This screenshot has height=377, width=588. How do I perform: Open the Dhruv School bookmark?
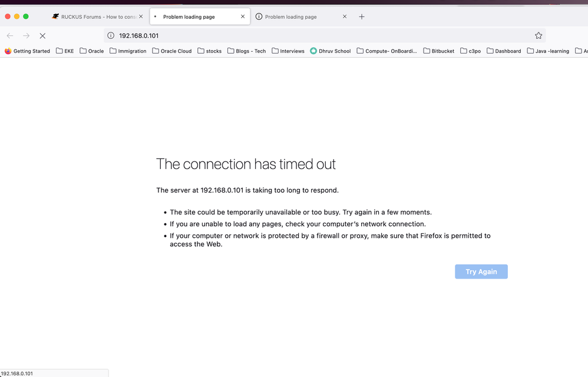(x=331, y=51)
